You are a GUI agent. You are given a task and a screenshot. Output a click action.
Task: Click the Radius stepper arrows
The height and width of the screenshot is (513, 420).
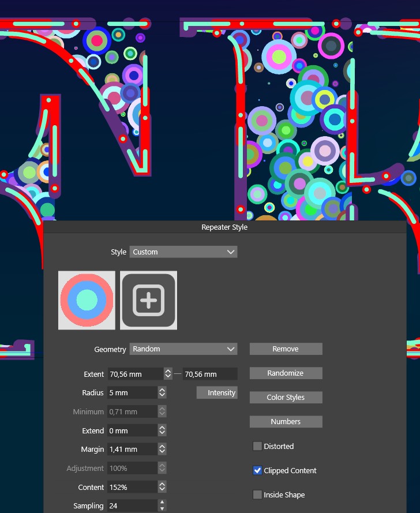[162, 393]
